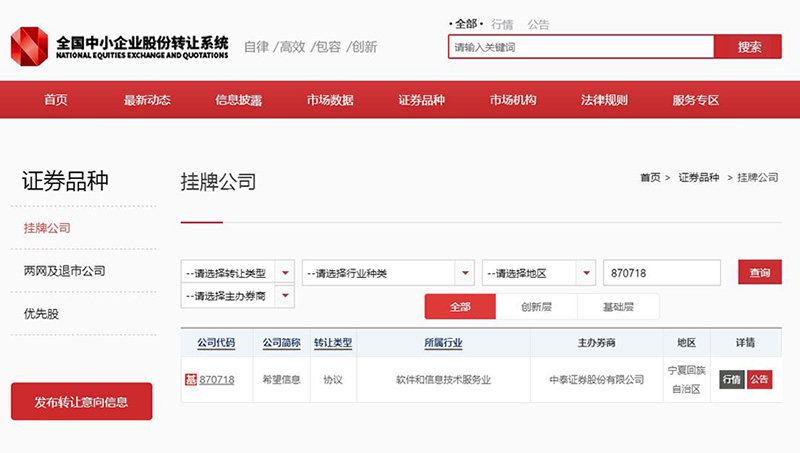
Task: Switch to the 创新层 tab
Action: (536, 307)
